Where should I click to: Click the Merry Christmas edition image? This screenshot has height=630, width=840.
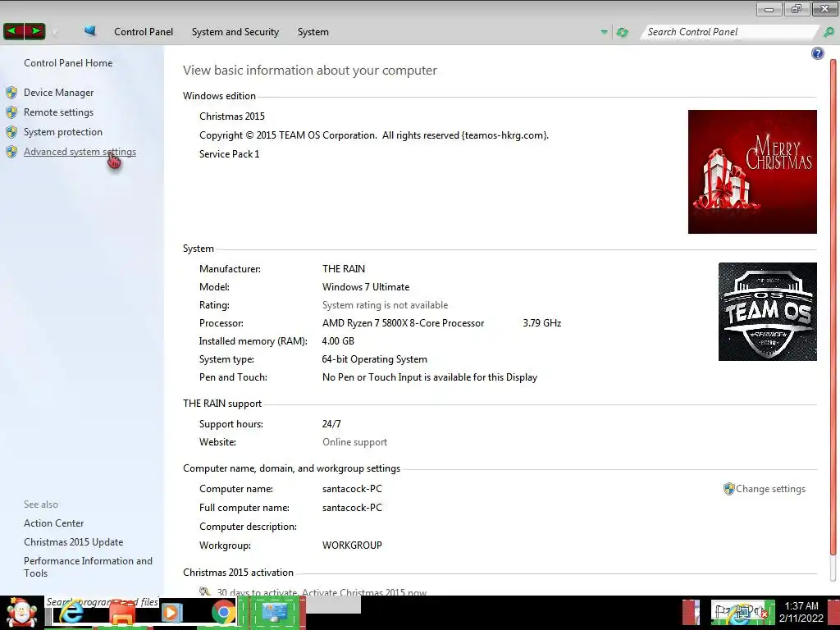pos(752,172)
